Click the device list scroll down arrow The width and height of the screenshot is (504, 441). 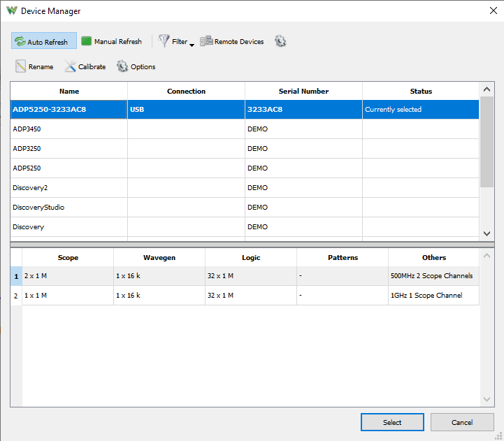(487, 233)
